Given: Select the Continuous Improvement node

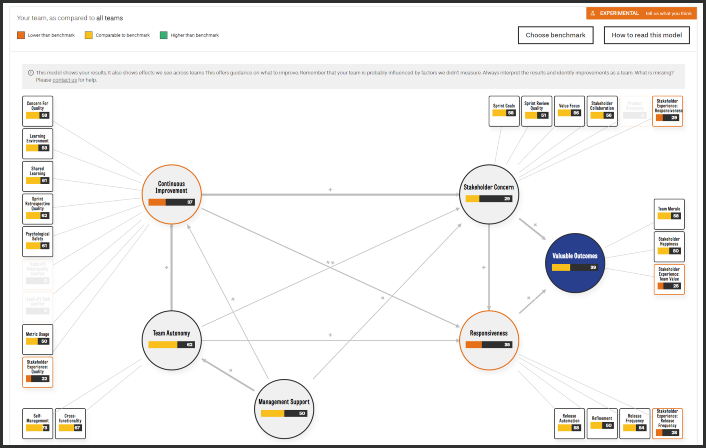Looking at the screenshot, I should click(172, 195).
